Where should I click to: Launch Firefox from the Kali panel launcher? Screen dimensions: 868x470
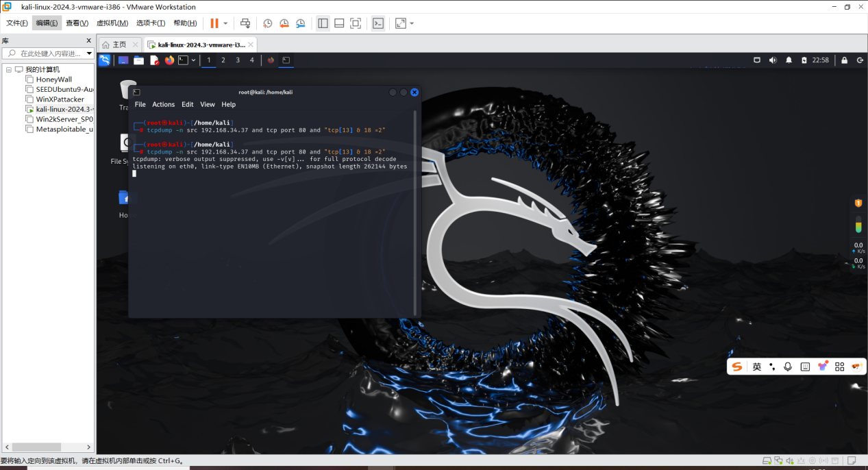(169, 60)
